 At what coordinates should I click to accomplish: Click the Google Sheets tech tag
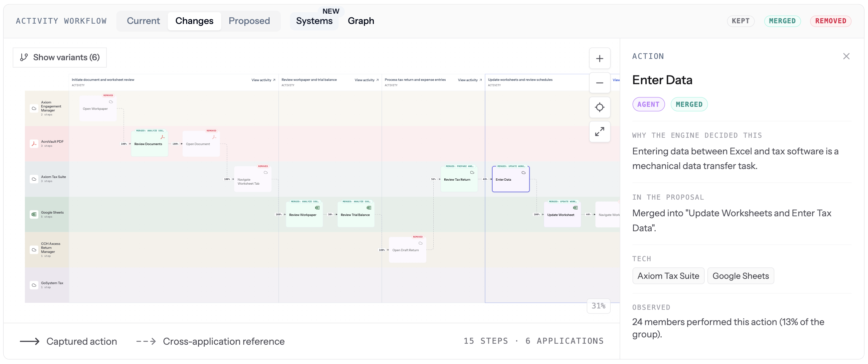[x=741, y=276]
